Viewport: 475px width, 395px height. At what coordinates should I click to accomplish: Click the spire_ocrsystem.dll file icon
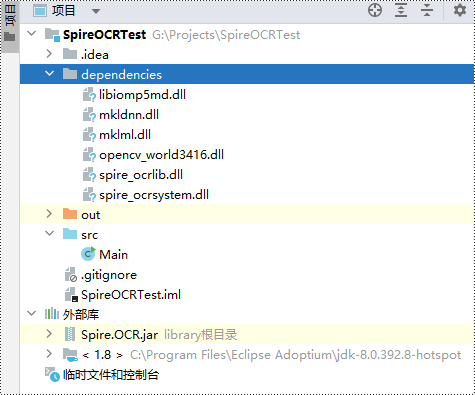89,194
